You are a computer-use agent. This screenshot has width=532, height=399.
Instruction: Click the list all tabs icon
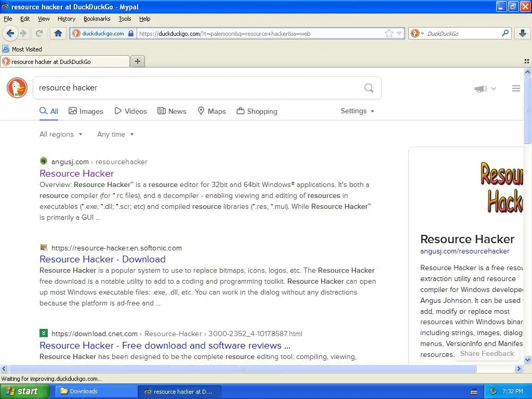point(527,61)
